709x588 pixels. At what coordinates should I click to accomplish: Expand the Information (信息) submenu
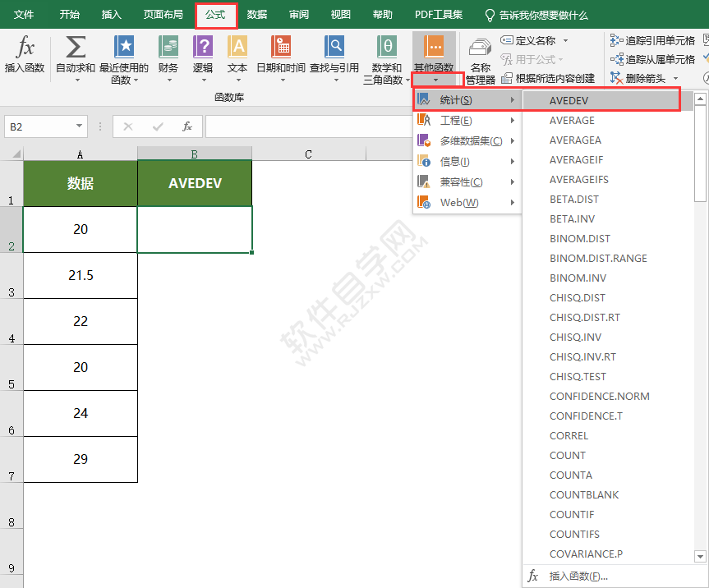[467, 161]
